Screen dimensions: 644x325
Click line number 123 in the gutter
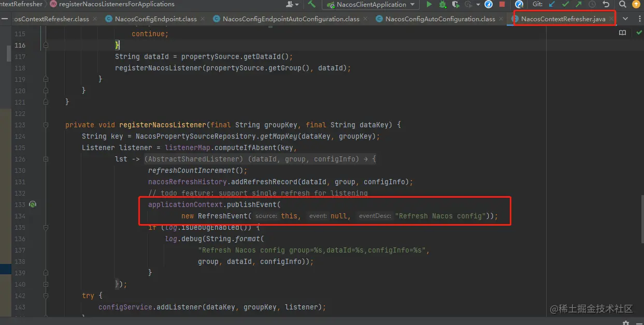[19, 125]
